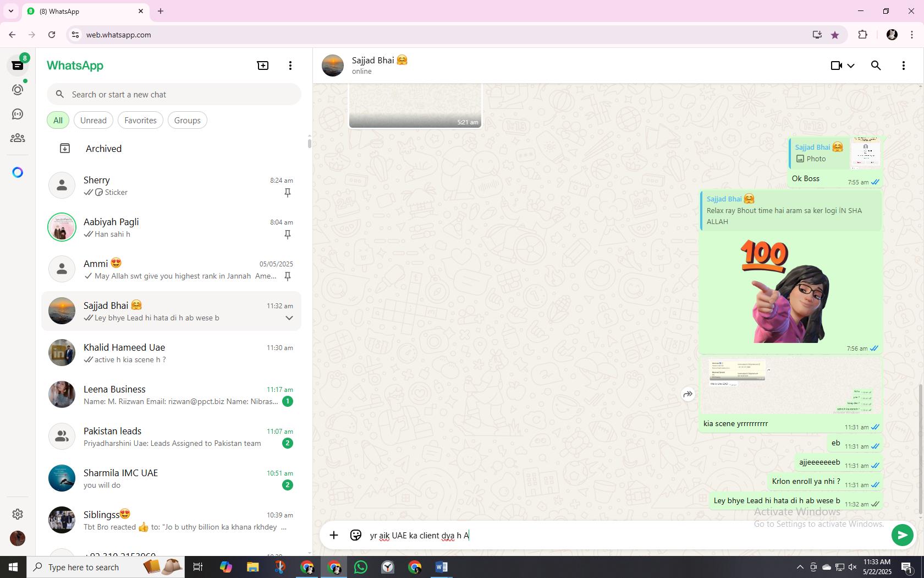
Task: Select the Unread filter tab
Action: (x=94, y=121)
